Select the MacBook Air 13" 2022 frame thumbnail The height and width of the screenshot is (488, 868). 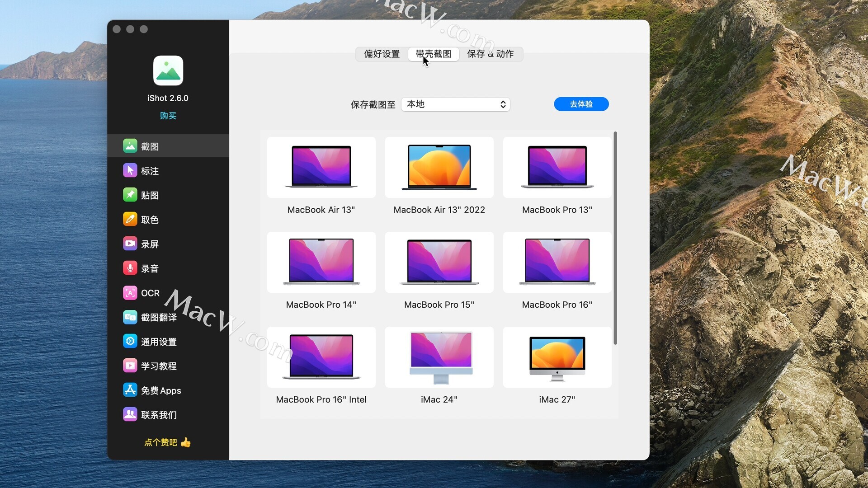pos(439,167)
